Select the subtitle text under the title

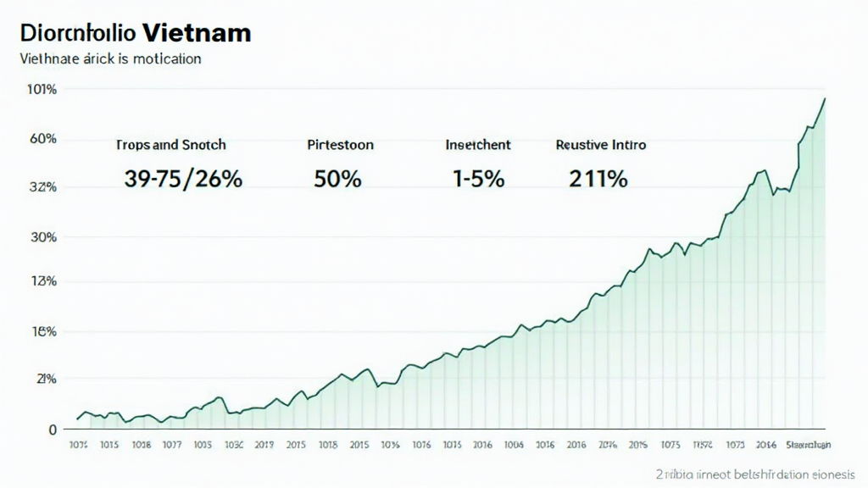[109, 59]
